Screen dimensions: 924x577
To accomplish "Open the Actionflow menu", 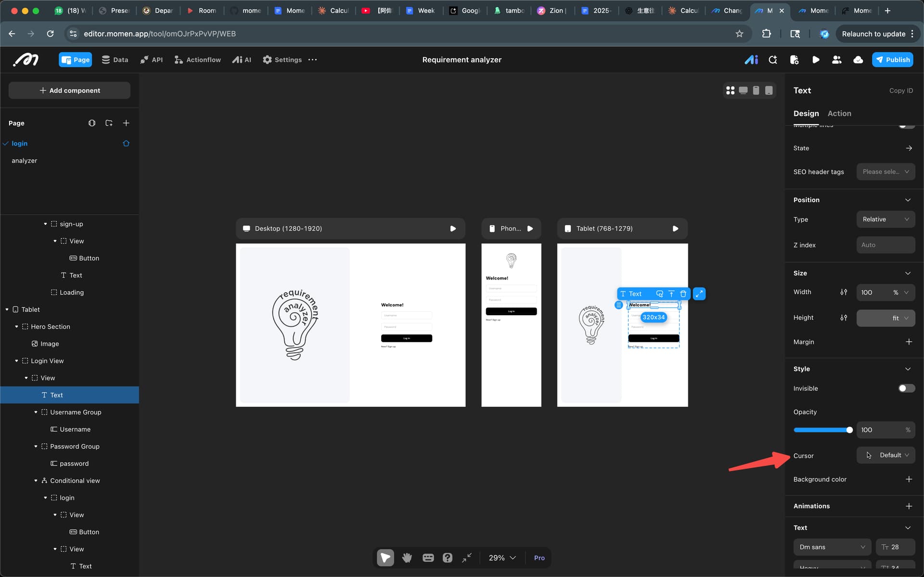I will 198,60.
